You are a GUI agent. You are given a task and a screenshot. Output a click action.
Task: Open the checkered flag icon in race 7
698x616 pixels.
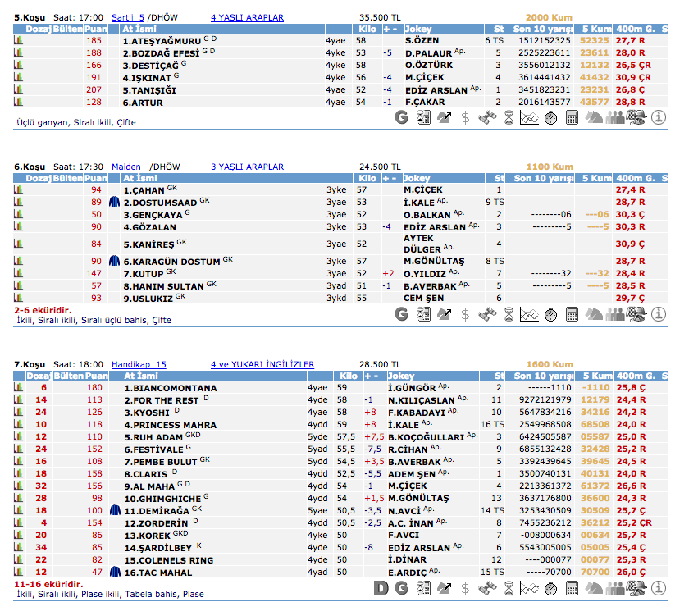point(636,588)
